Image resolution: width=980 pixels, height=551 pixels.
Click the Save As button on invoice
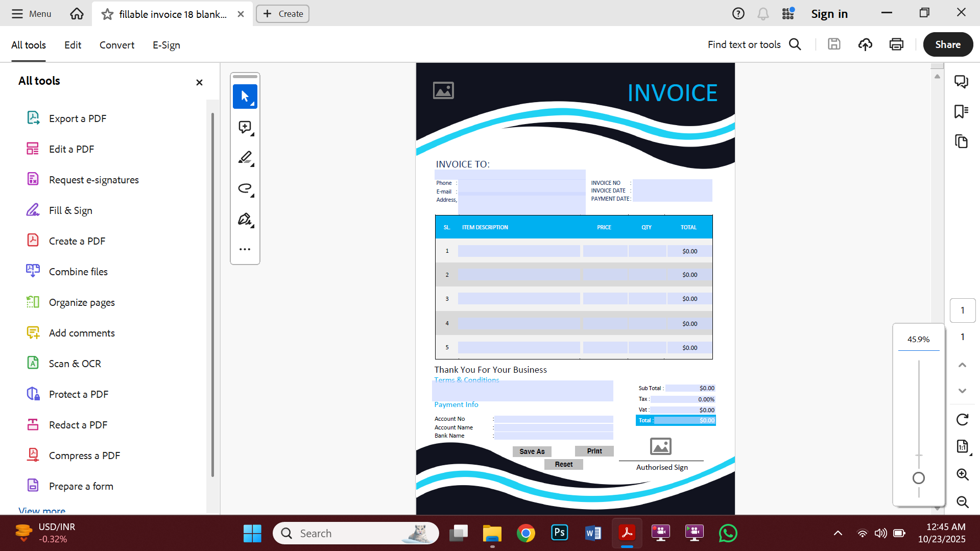[x=531, y=451]
